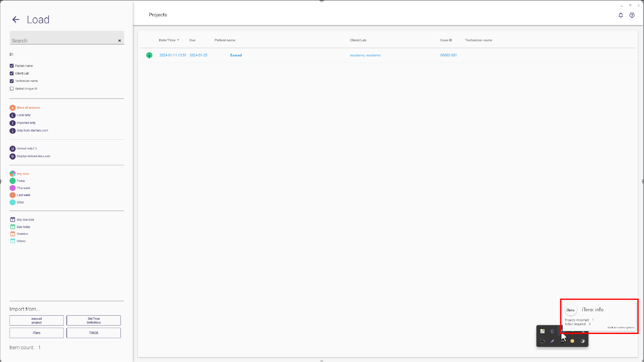This screenshot has width=644, height=362.
Task: Open the help question mark icon
Action: (x=632, y=15)
